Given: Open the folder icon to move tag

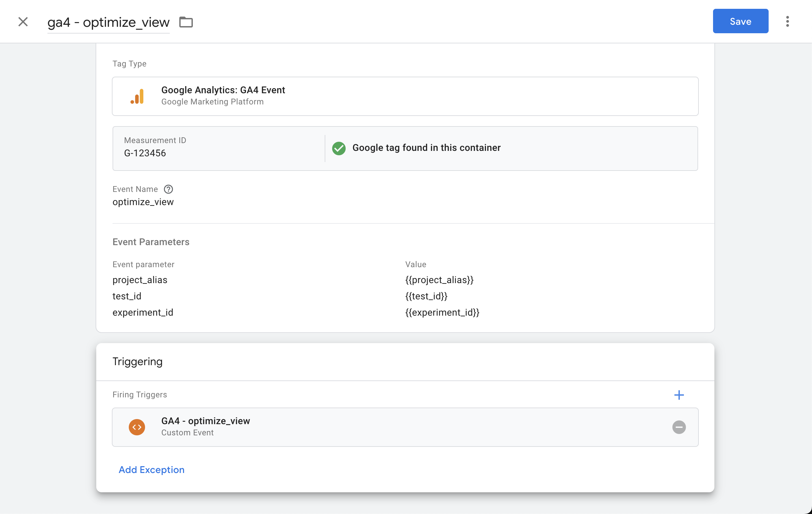Looking at the screenshot, I should (x=186, y=22).
